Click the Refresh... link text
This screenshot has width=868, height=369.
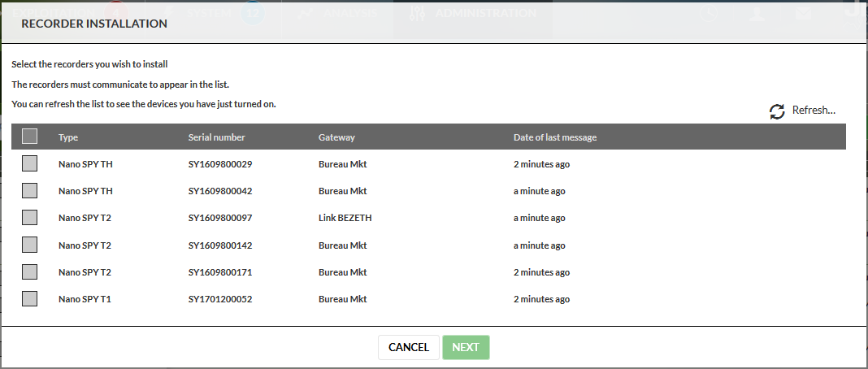(814, 110)
